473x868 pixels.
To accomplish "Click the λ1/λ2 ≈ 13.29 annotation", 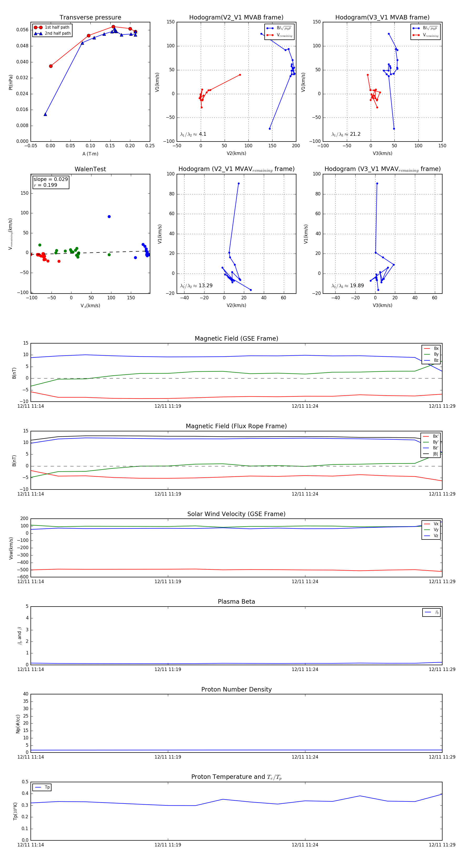I will coord(196,286).
